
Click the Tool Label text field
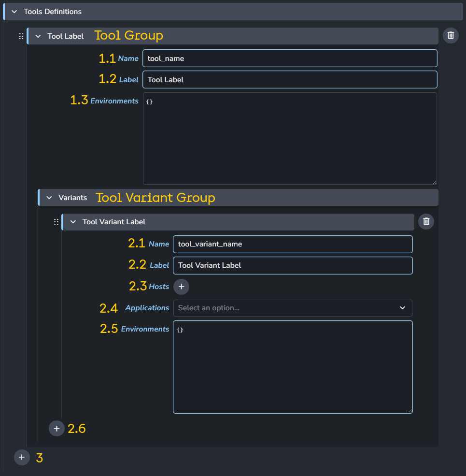pos(290,80)
